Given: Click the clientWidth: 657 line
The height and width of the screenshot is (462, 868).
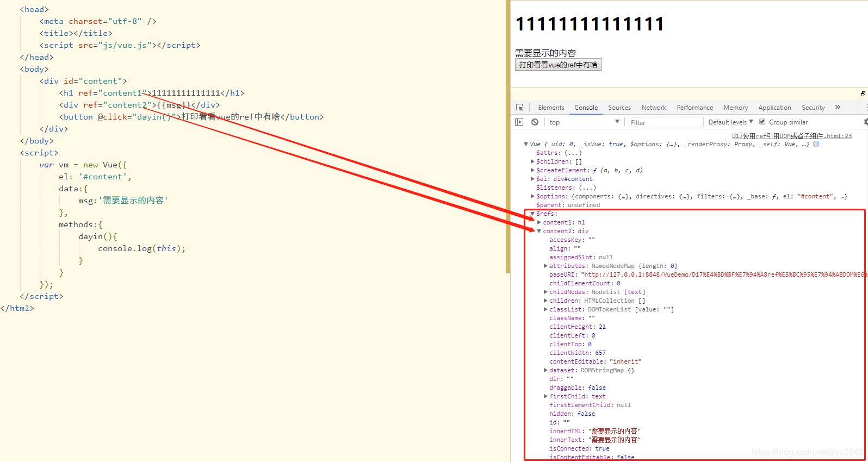Looking at the screenshot, I should 578,353.
